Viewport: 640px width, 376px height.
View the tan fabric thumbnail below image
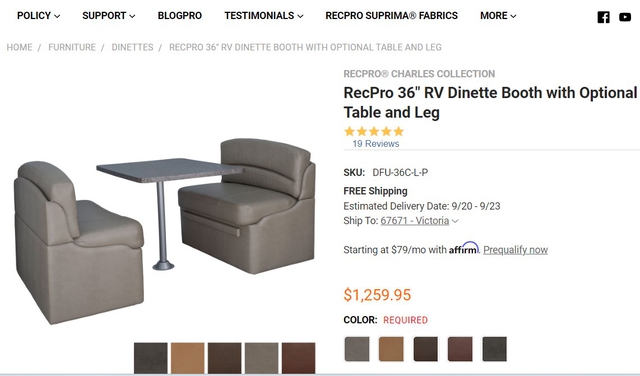pos(187,358)
